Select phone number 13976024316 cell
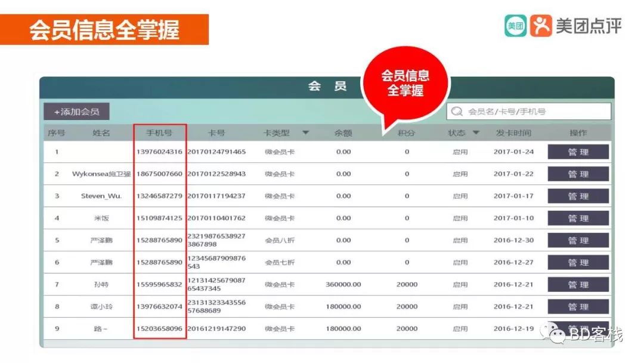The image size is (644, 363). coord(159,152)
